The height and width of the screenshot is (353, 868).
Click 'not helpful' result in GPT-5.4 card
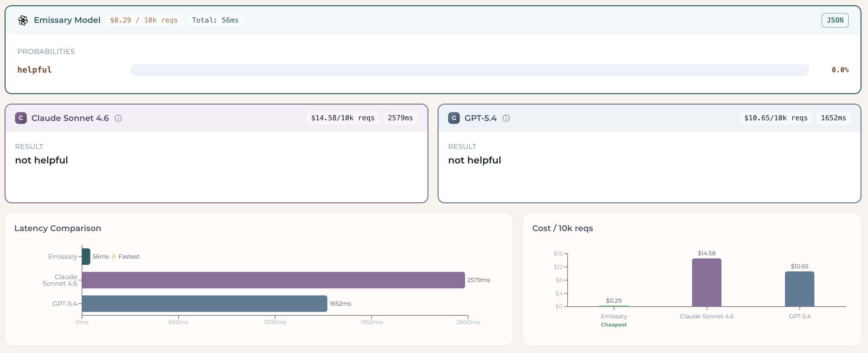(x=474, y=160)
